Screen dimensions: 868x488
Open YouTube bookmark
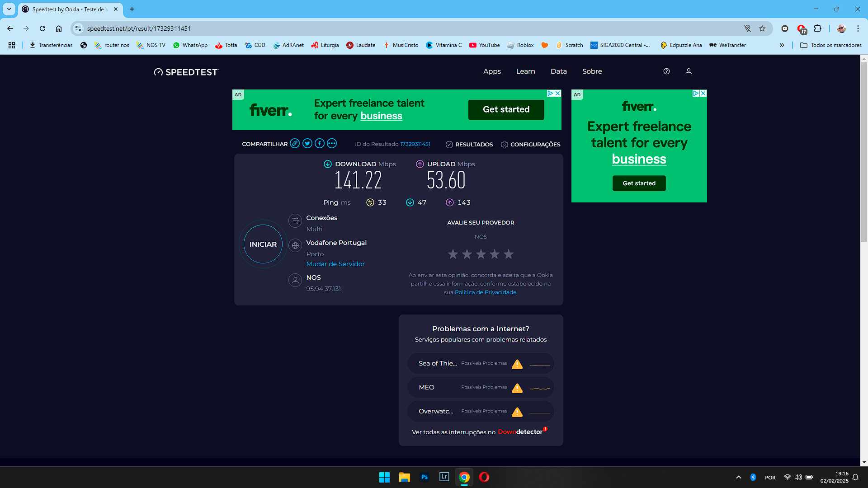pos(485,45)
